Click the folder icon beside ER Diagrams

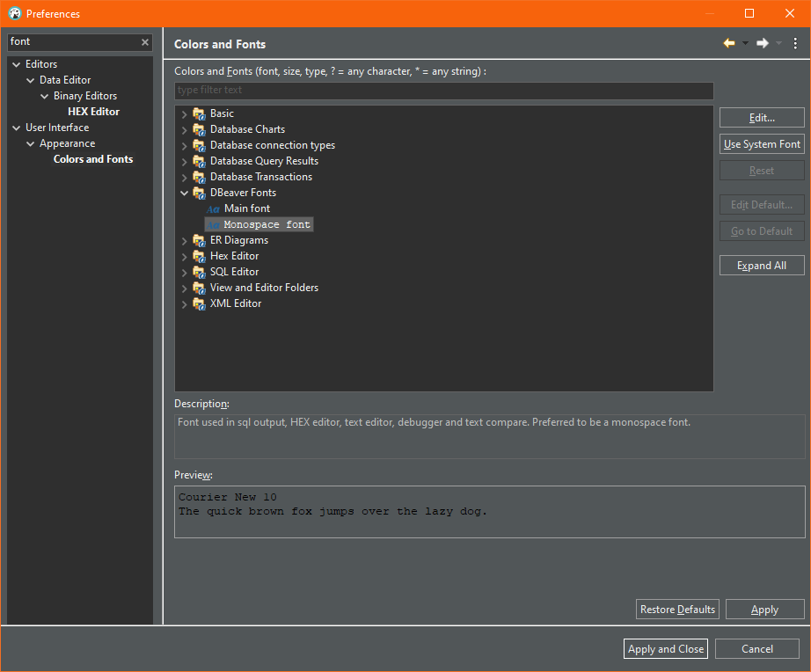pyautogui.click(x=199, y=240)
